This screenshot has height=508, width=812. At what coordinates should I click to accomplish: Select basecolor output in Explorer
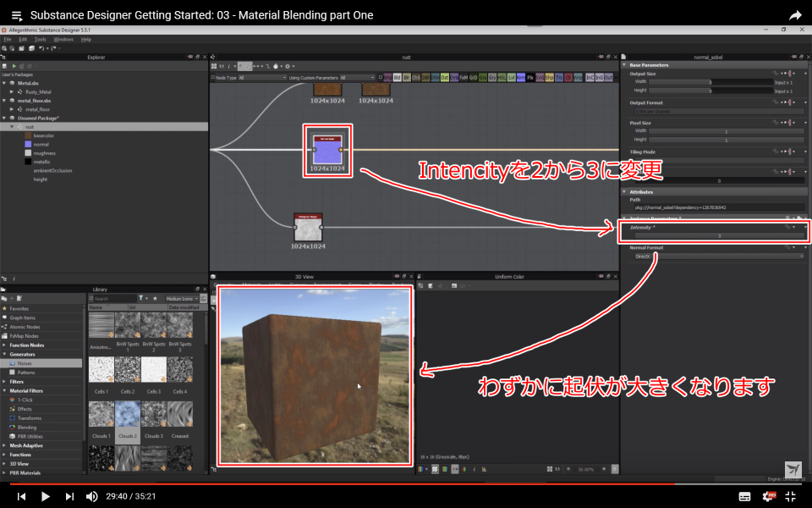click(x=43, y=135)
